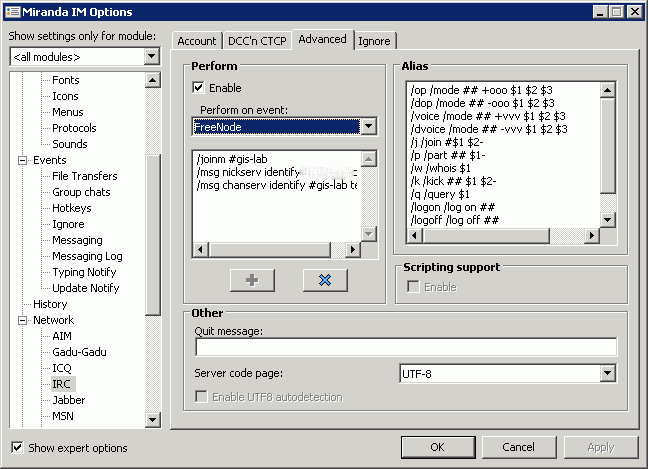Click the /logon /log on alias line
The width and height of the screenshot is (648, 469).
(453, 207)
